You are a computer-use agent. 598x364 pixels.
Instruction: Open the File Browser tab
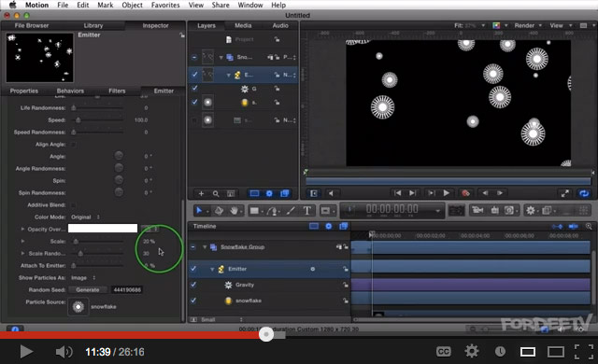coord(32,25)
